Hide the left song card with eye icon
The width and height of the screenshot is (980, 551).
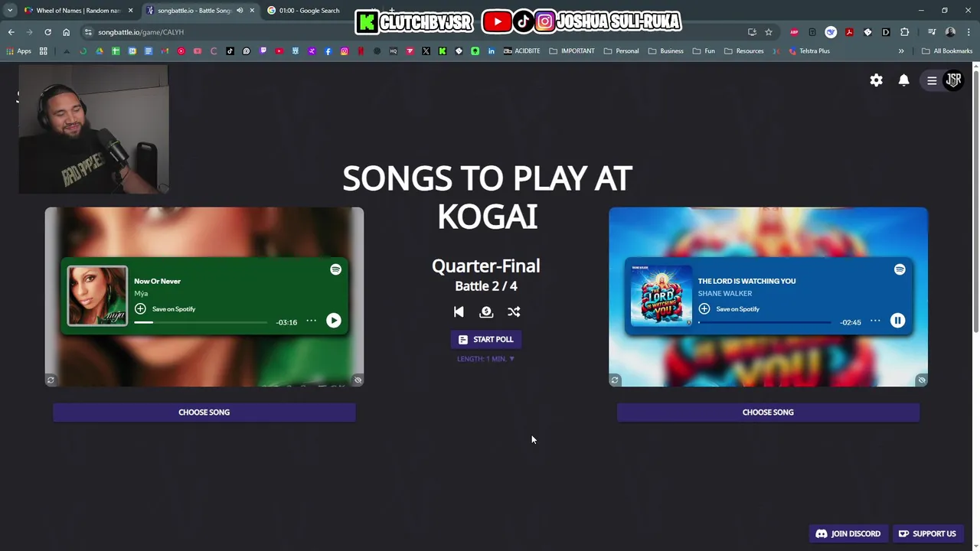coord(358,380)
